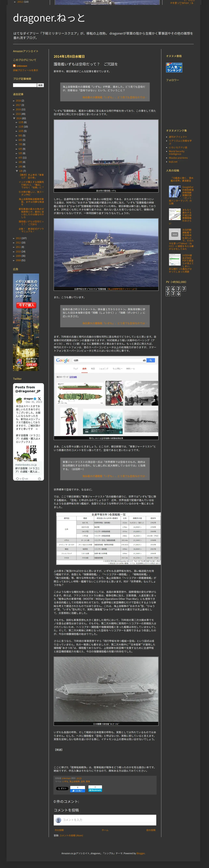Expand the 2017 archive

tap(14, 105)
